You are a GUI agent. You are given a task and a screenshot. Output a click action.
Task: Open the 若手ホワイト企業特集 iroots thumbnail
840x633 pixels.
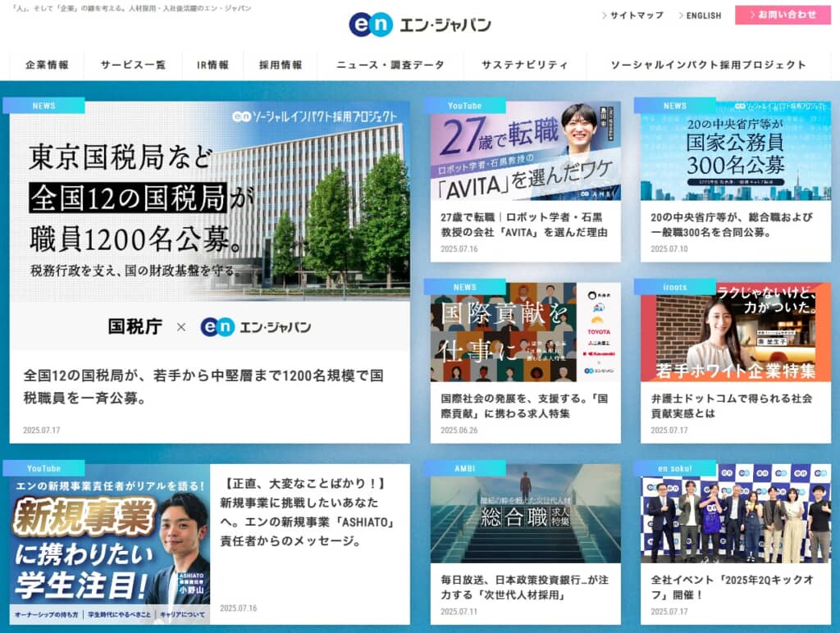[735, 332]
